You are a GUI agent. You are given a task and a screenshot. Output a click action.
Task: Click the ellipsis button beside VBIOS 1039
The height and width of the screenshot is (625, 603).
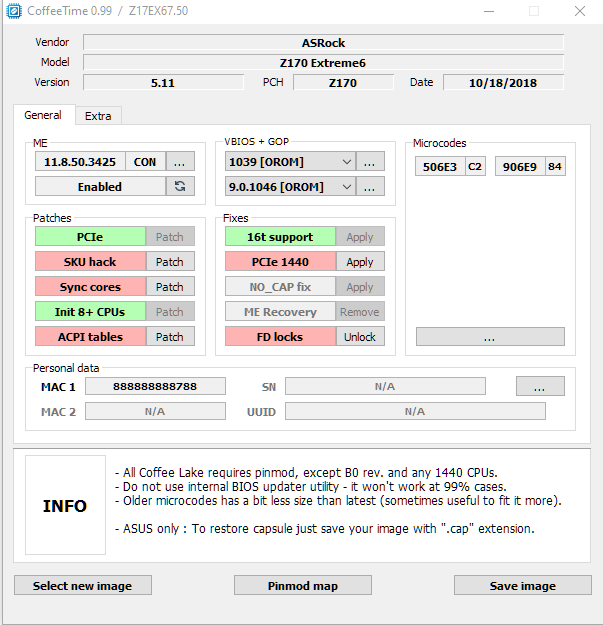pyautogui.click(x=370, y=162)
